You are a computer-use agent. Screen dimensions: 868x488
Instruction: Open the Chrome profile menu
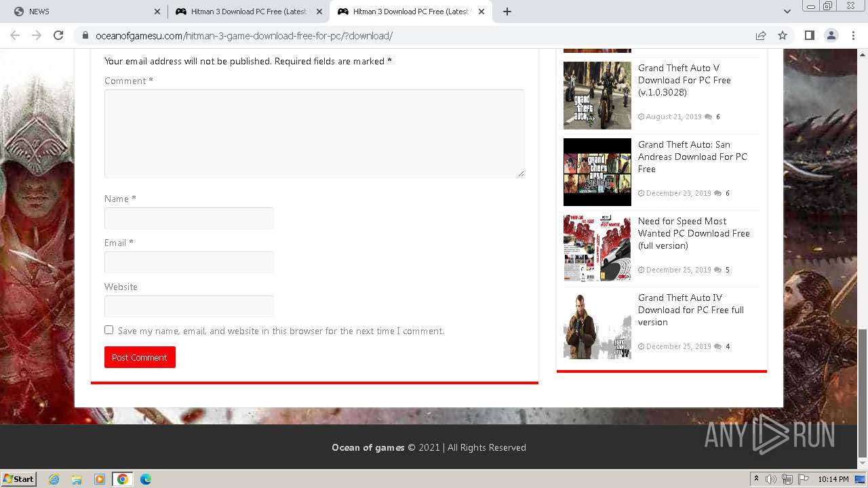pyautogui.click(x=831, y=36)
